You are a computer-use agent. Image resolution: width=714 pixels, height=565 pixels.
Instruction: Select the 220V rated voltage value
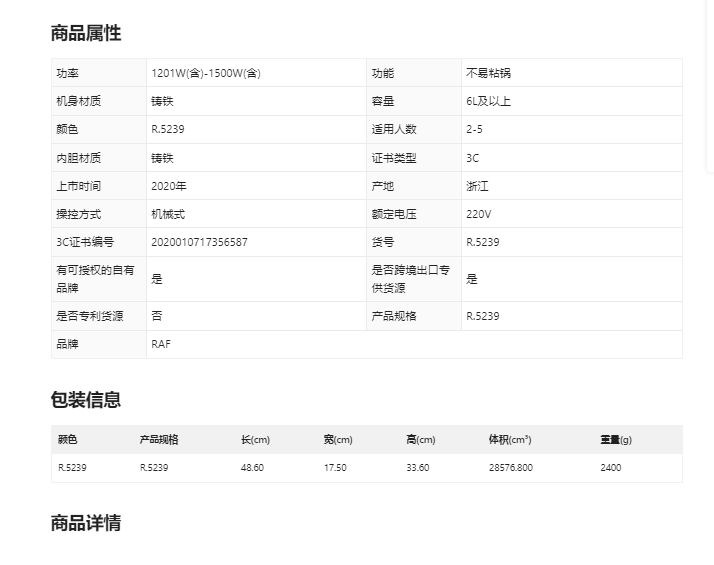coord(478,214)
